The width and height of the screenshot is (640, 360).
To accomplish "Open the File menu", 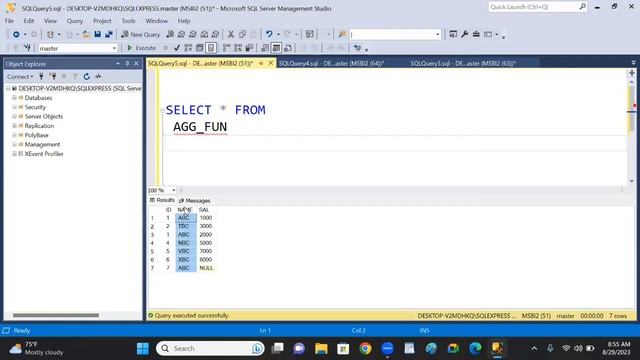I will (9, 21).
